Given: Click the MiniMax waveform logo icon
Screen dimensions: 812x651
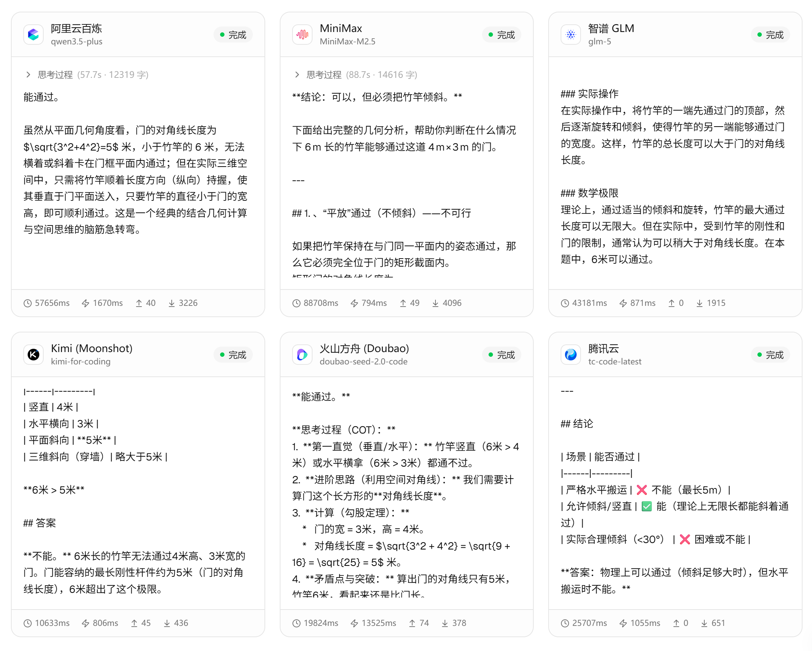Looking at the screenshot, I should click(x=302, y=35).
